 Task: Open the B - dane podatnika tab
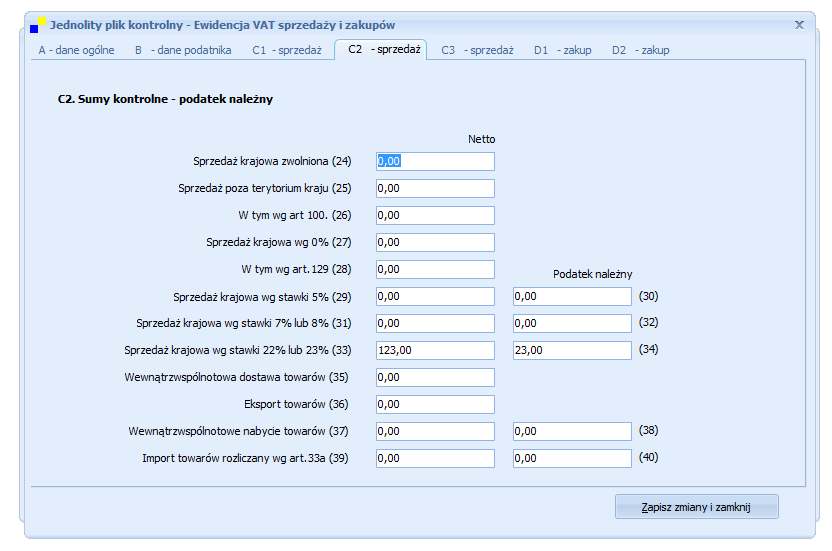[x=183, y=50]
